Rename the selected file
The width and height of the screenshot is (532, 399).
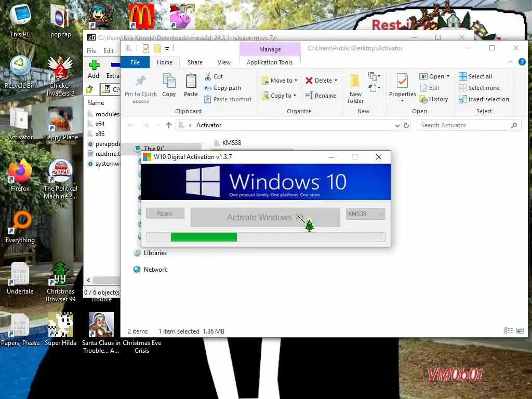(x=320, y=96)
